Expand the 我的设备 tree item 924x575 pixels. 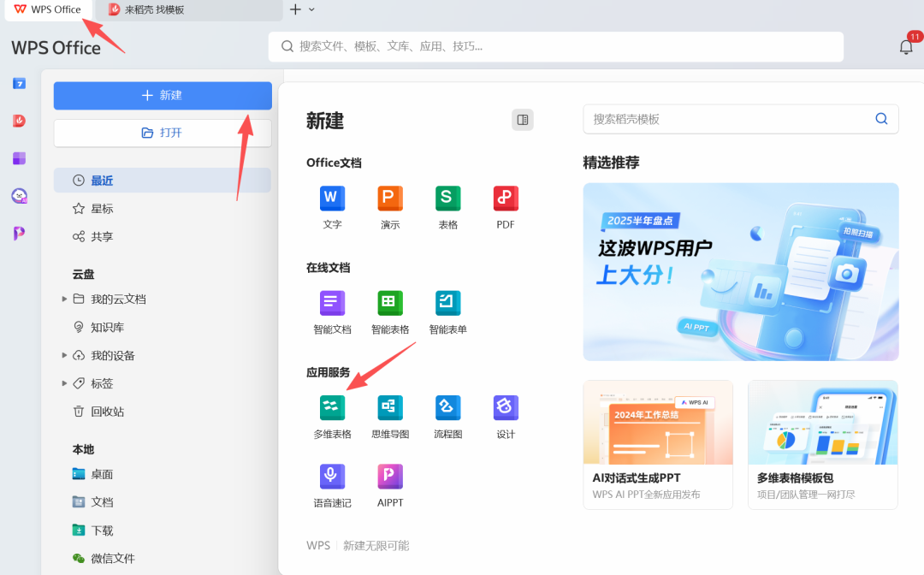(x=64, y=355)
